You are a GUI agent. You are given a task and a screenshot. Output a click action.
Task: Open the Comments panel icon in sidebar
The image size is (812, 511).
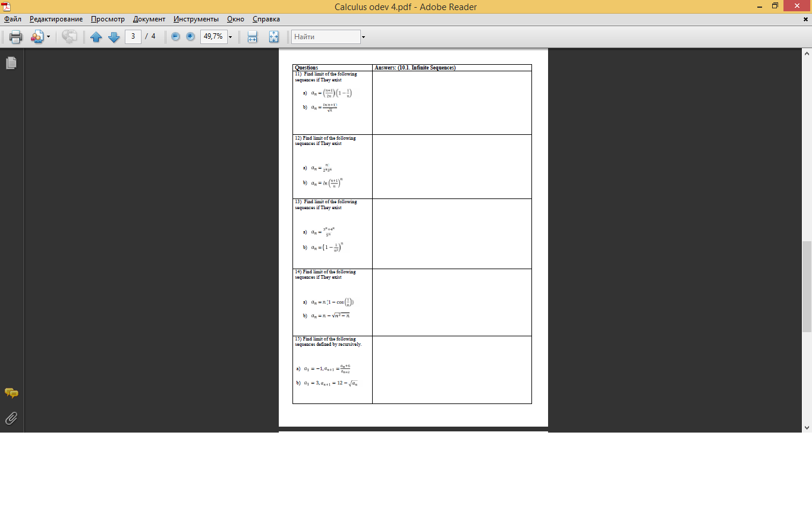(x=11, y=393)
